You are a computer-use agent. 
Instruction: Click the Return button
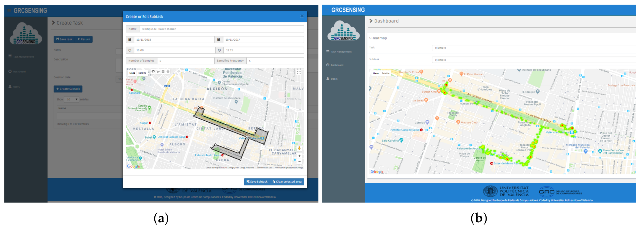coord(84,39)
